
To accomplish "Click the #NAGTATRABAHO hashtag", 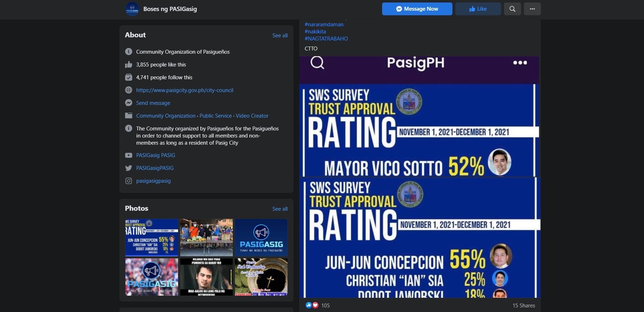I will tap(326, 39).
